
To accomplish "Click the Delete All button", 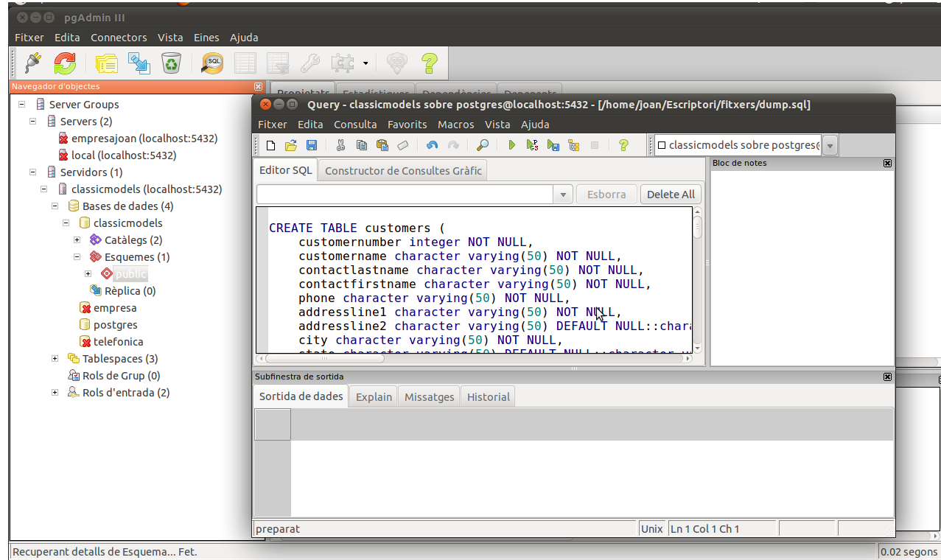I will (x=670, y=195).
